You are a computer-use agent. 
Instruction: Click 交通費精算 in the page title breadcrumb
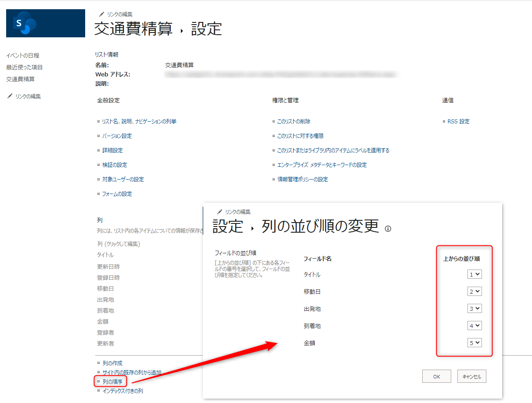tap(133, 29)
